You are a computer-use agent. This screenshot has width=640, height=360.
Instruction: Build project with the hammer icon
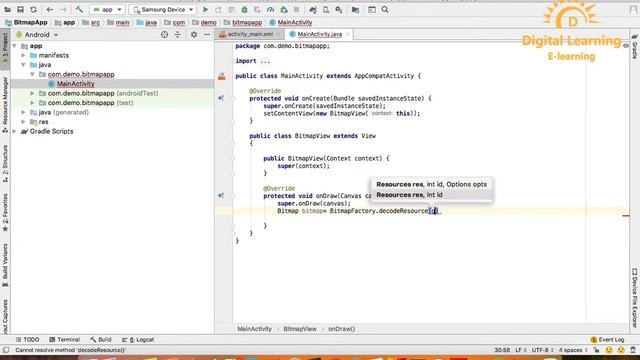[79, 9]
